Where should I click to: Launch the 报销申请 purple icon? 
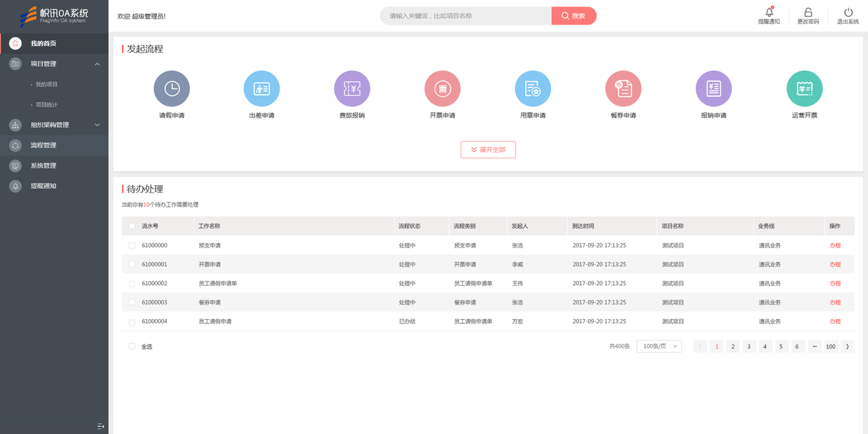[714, 88]
